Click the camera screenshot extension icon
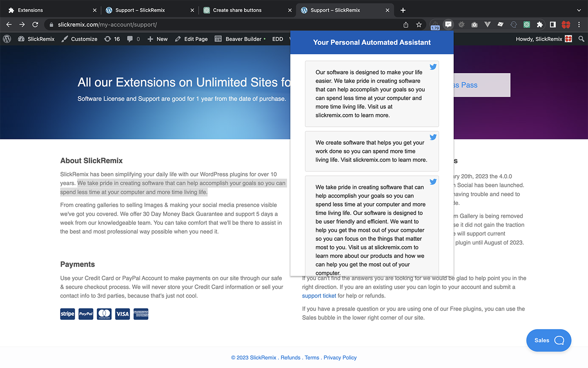Viewport: 588px width, 368px height. pos(474,25)
